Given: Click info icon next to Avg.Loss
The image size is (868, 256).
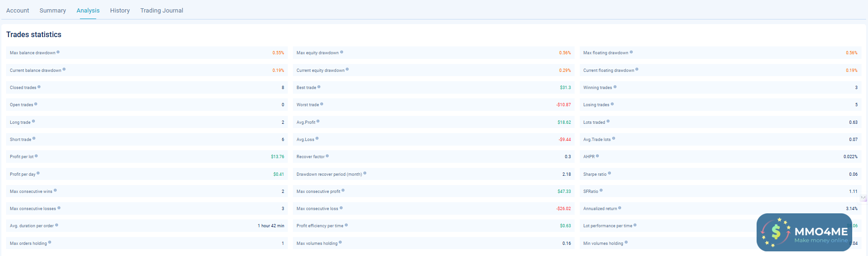Looking at the screenshot, I should point(317,139).
